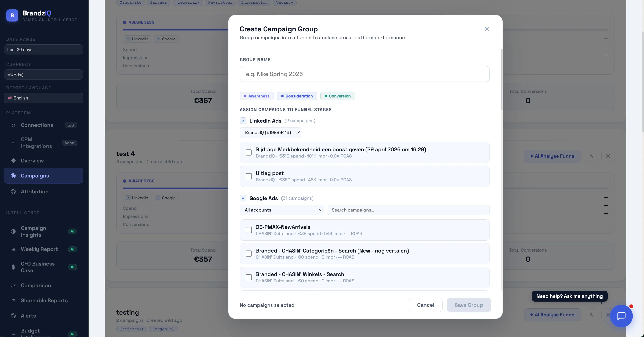Click the Campaign Insights half-circle icon

tap(13, 232)
